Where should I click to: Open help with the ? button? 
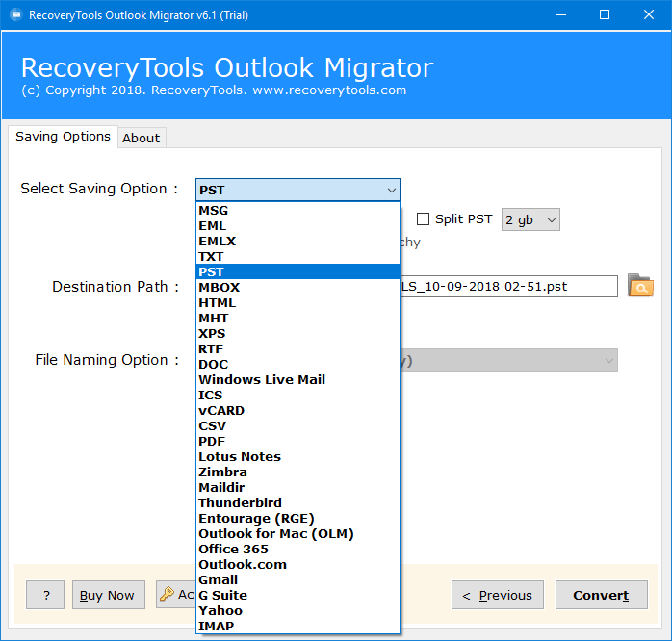(45, 595)
